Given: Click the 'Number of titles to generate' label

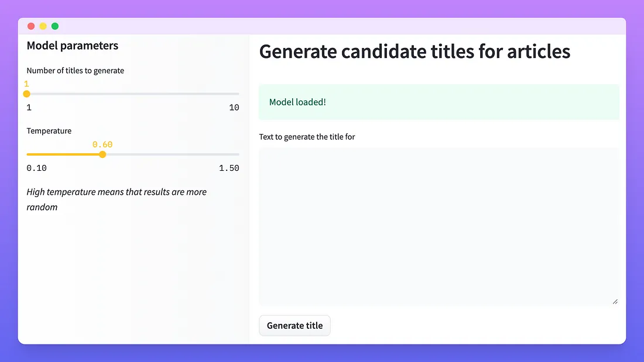Looking at the screenshot, I should (75, 71).
